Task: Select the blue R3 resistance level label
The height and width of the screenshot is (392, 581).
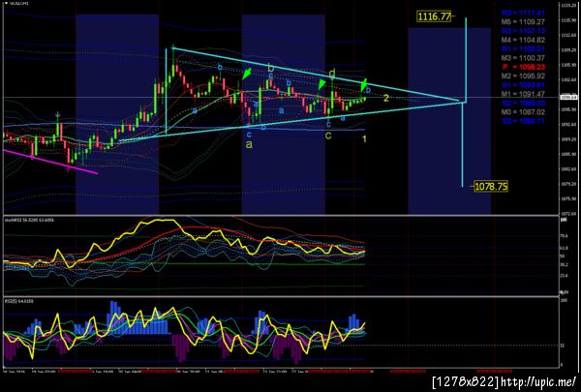Action: pyautogui.click(x=523, y=13)
